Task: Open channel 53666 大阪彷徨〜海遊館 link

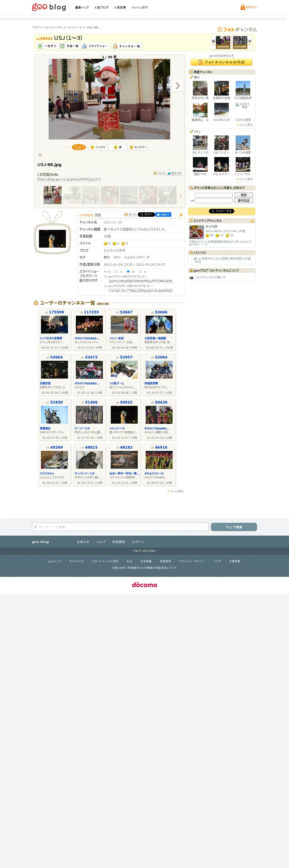Action: point(155,338)
